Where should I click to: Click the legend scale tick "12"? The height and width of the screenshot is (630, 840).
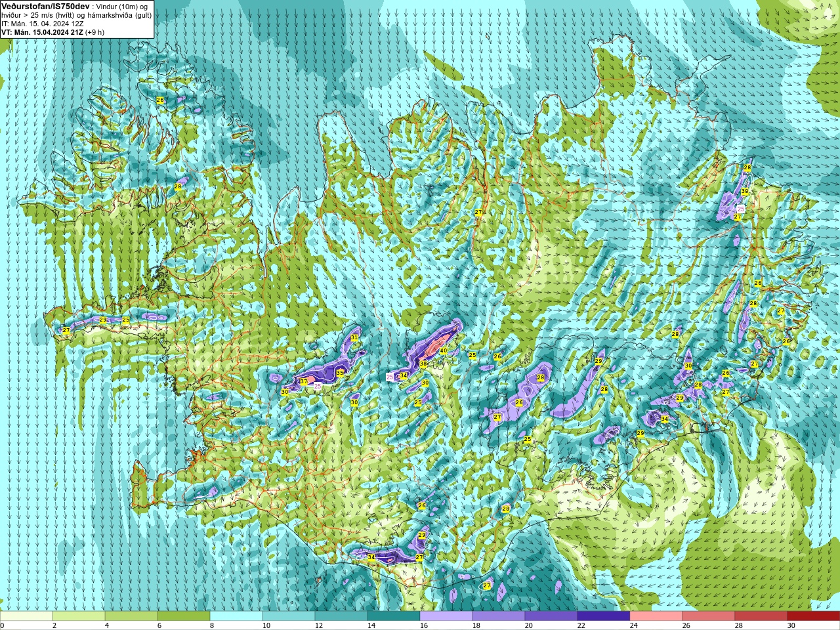point(319,625)
